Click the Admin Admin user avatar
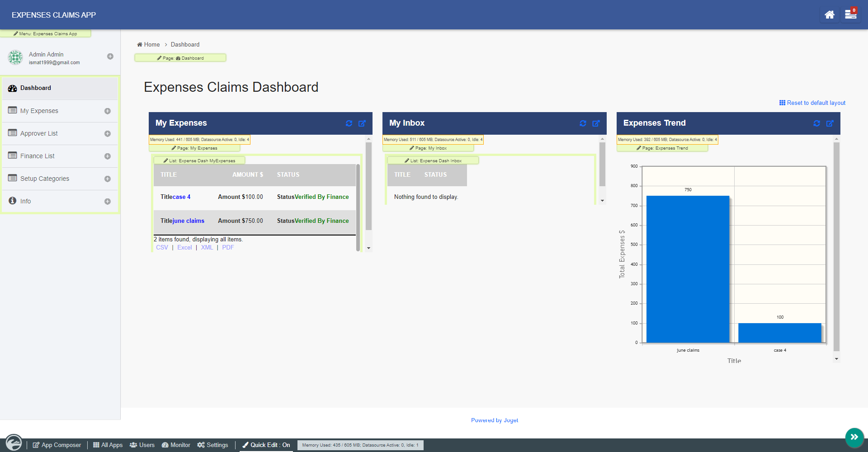The height and width of the screenshot is (452, 868). pyautogui.click(x=15, y=57)
